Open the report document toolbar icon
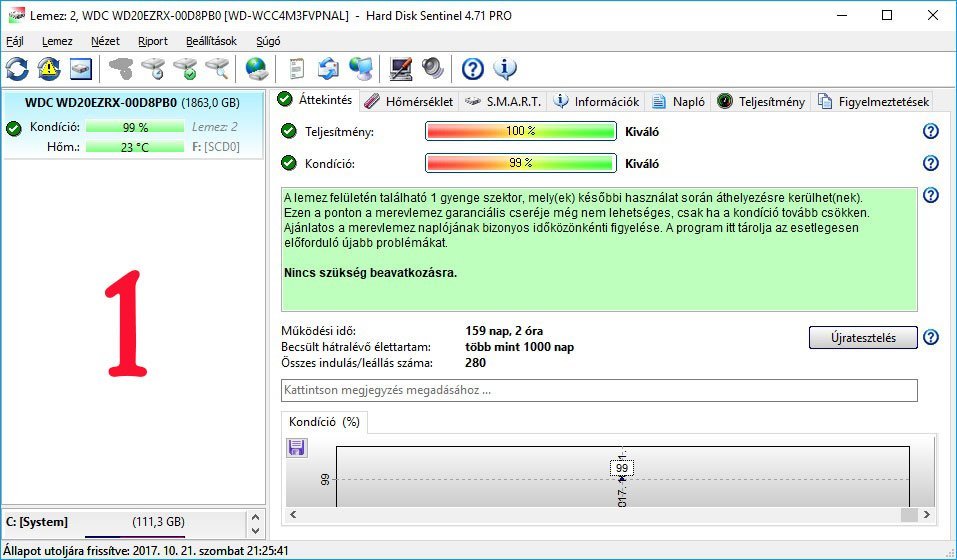957x560 pixels. coord(297,69)
